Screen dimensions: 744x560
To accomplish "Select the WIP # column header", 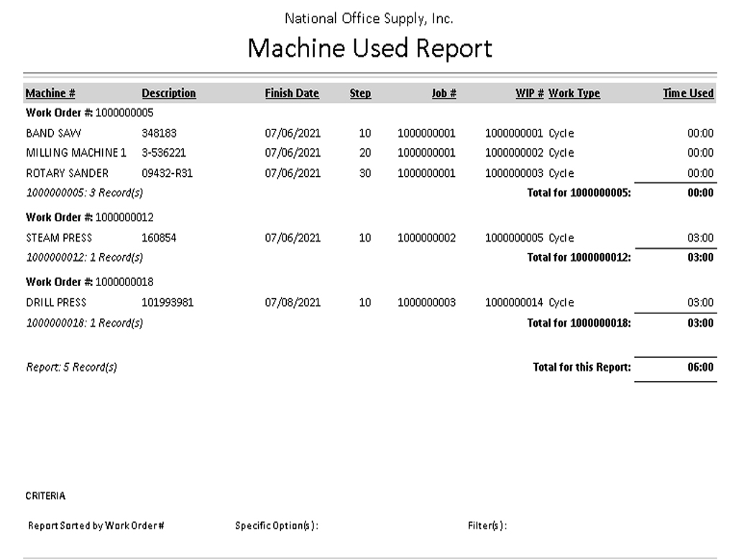I will [x=529, y=93].
